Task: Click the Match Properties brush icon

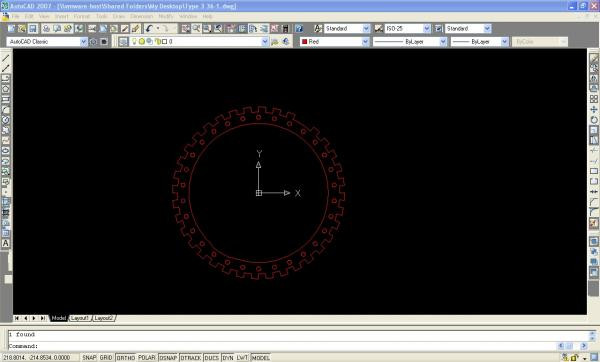Action: point(135,29)
